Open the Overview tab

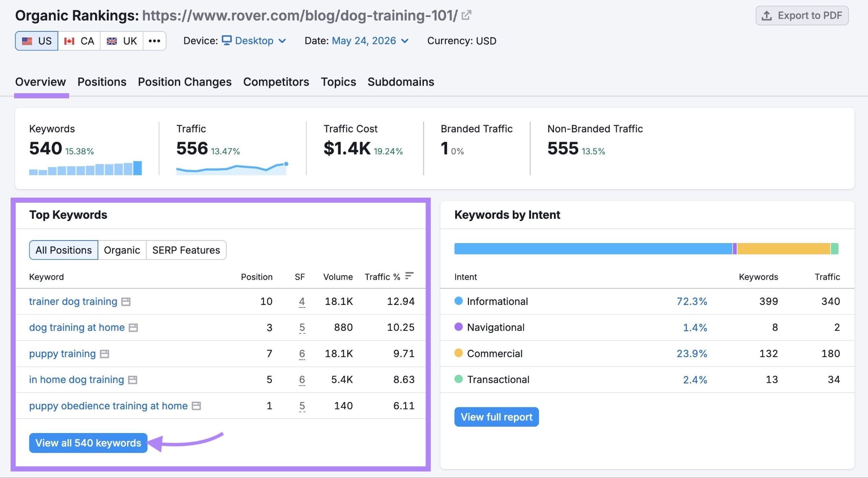(41, 81)
